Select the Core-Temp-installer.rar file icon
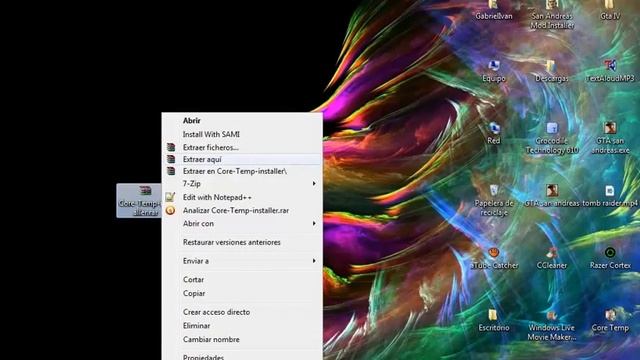Image resolution: width=640 pixels, height=360 pixels. coord(139,200)
